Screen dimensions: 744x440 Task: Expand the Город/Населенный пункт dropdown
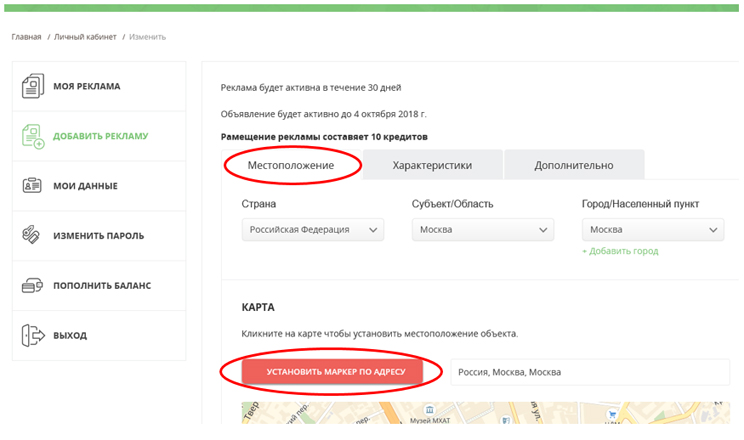click(653, 230)
